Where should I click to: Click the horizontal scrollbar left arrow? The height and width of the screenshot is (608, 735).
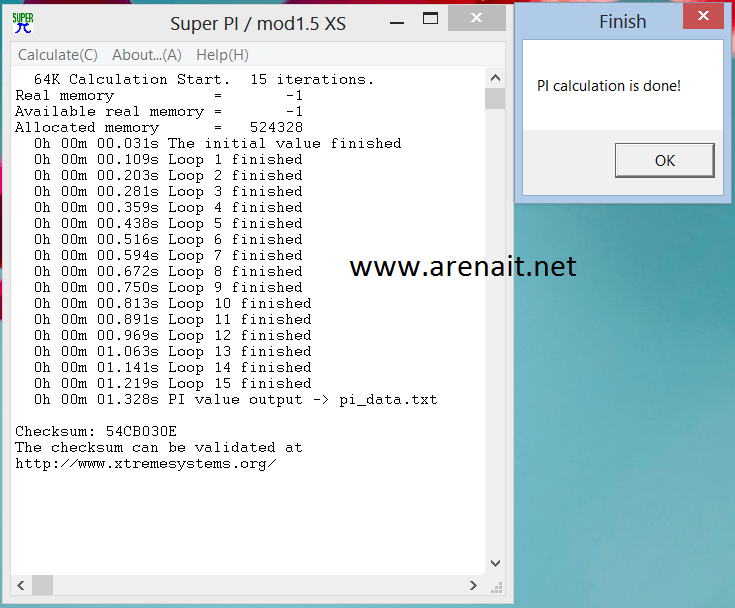point(21,585)
